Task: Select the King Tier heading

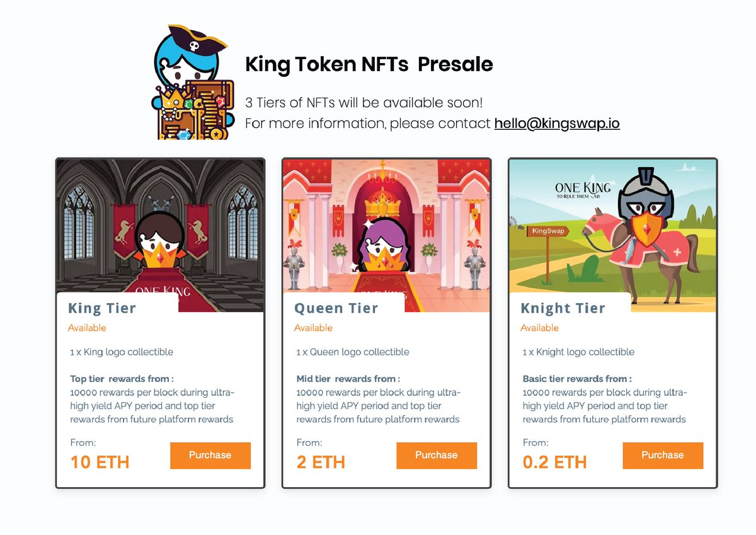Action: click(x=102, y=308)
